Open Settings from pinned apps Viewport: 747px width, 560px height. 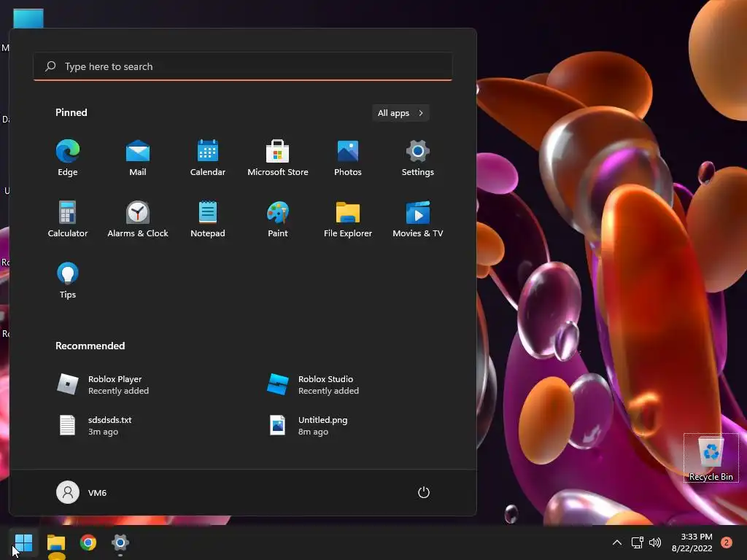pyautogui.click(x=418, y=158)
